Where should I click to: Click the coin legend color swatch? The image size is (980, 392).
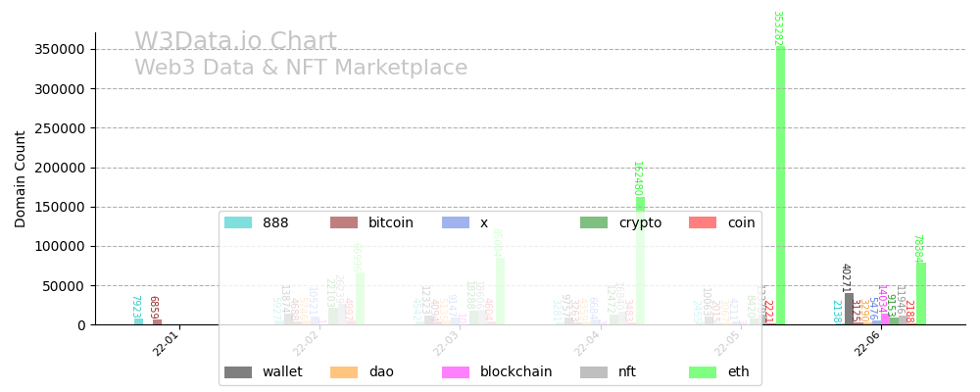[703, 223]
